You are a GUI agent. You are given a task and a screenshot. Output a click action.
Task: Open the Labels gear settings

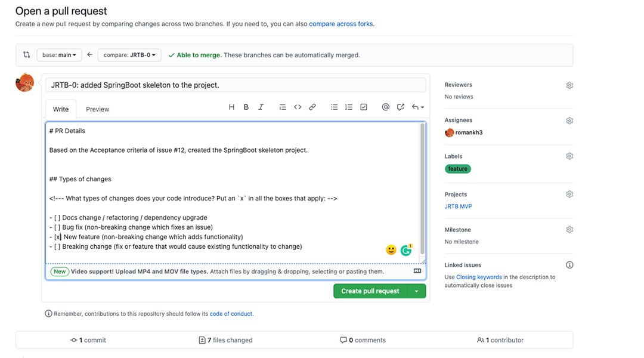(569, 156)
